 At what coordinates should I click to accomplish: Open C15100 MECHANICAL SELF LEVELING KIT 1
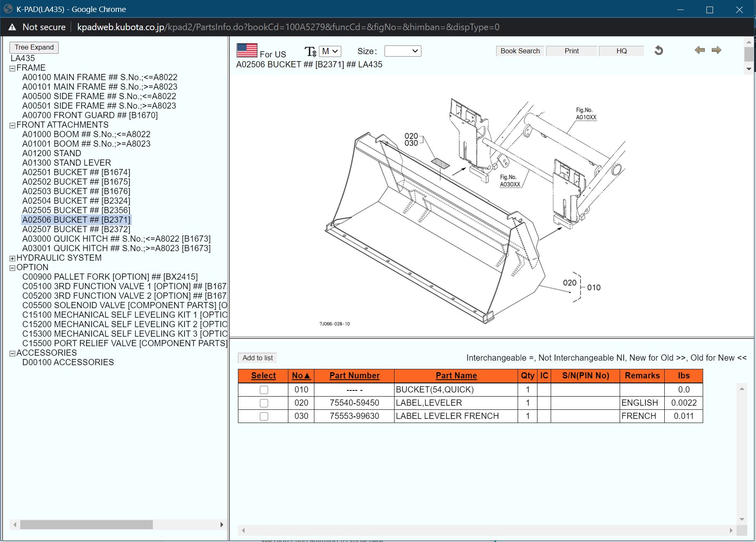124,315
